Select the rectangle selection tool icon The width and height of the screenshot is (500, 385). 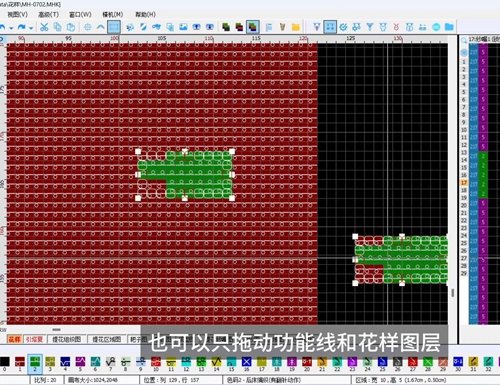click(114, 27)
